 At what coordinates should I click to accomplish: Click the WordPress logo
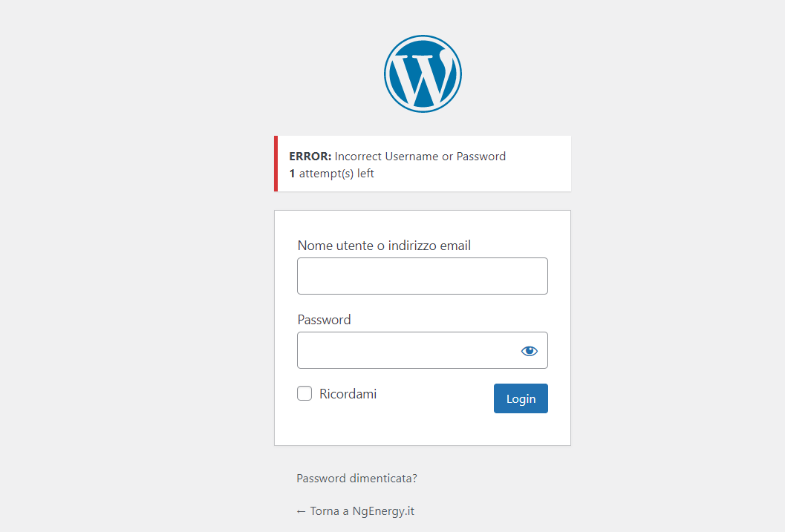[x=423, y=74]
